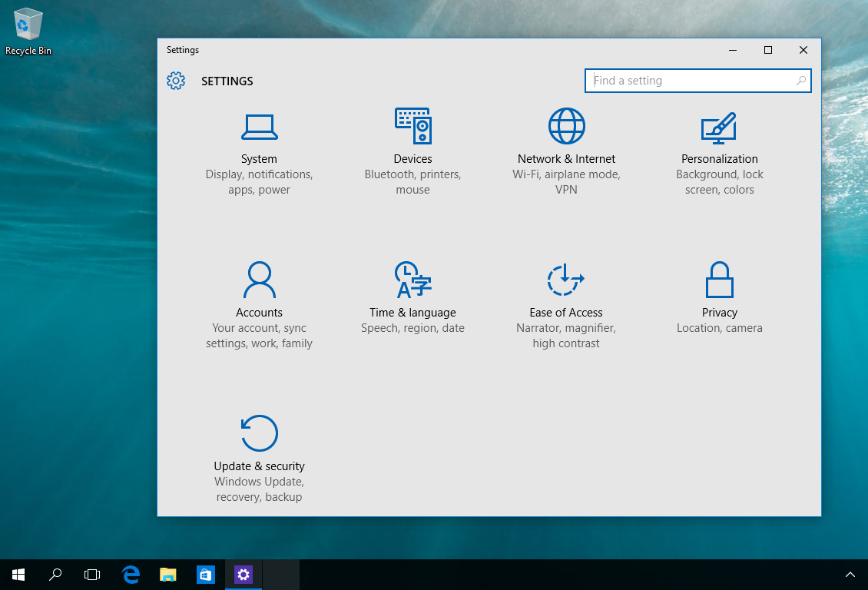Click the SETTINGS heading

pyautogui.click(x=227, y=81)
